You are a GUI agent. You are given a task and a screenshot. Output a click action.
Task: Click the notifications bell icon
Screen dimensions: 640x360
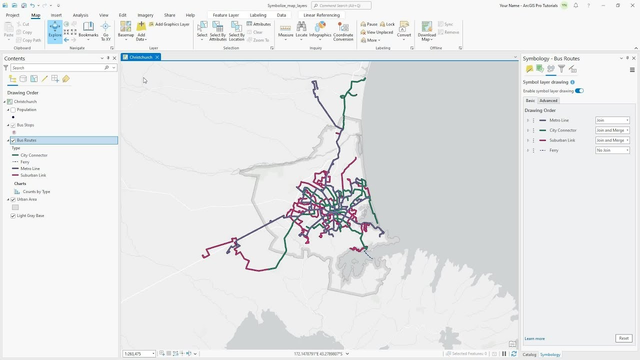point(576,6)
